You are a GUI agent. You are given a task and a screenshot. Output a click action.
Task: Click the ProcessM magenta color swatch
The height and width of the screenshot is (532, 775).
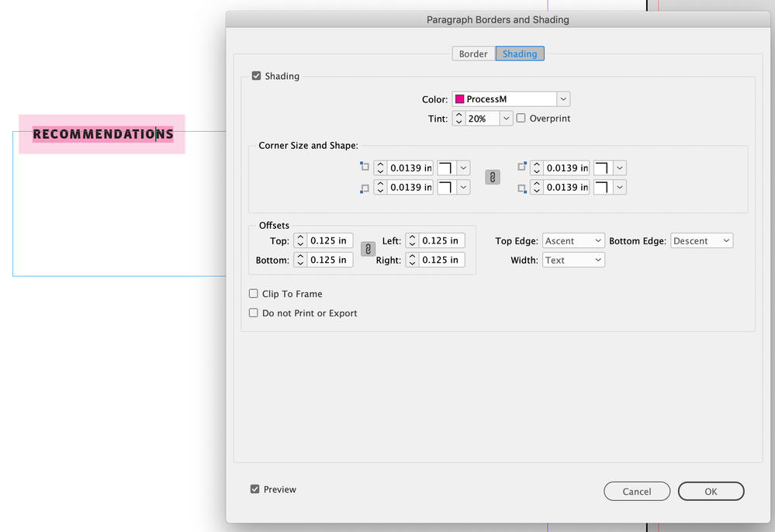(x=460, y=99)
